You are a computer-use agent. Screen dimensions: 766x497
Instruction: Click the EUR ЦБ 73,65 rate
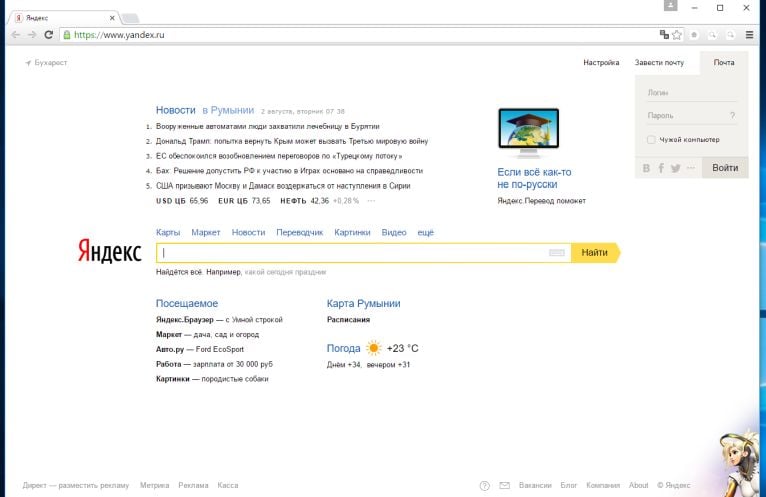pyautogui.click(x=244, y=201)
